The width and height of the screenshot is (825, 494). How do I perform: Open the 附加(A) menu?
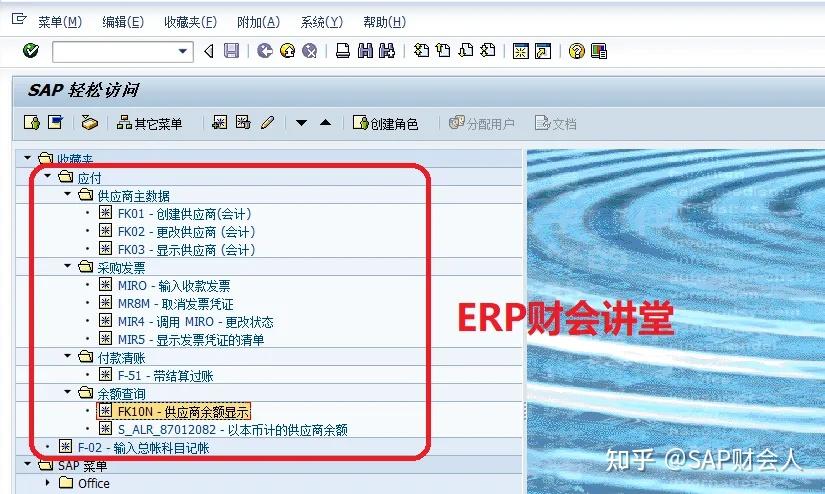coord(258,22)
